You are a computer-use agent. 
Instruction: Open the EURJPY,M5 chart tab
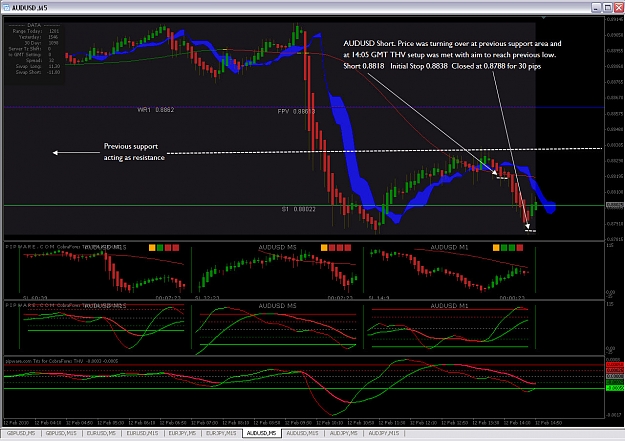(x=182, y=433)
